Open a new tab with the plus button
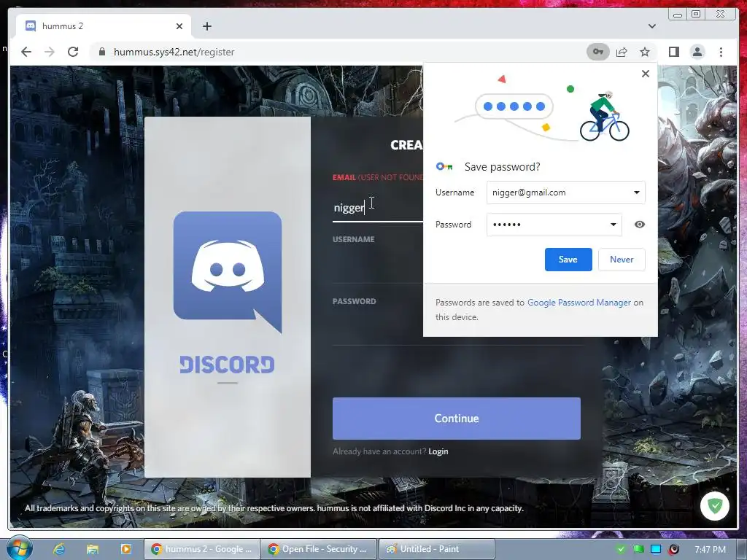Viewport: 747px width, 560px height. pos(206,26)
